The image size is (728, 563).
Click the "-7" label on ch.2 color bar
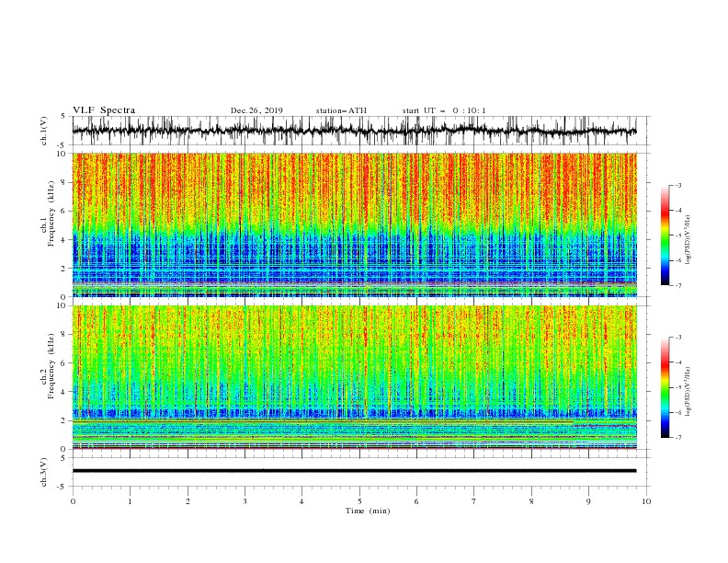click(678, 438)
